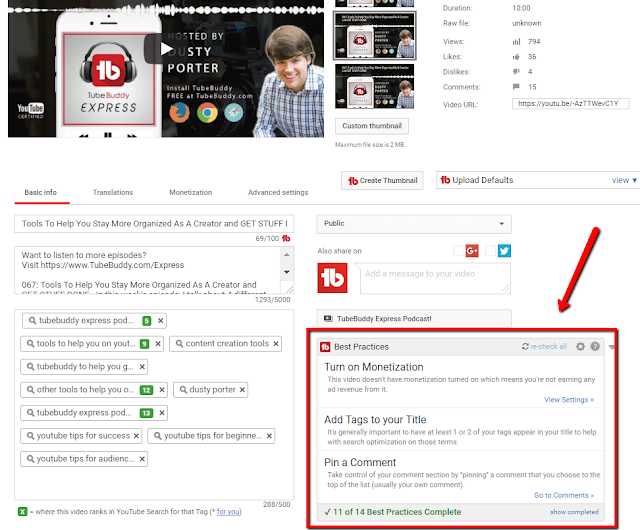The image size is (640, 530).
Task: Click the View Settings link
Action: [x=569, y=400]
